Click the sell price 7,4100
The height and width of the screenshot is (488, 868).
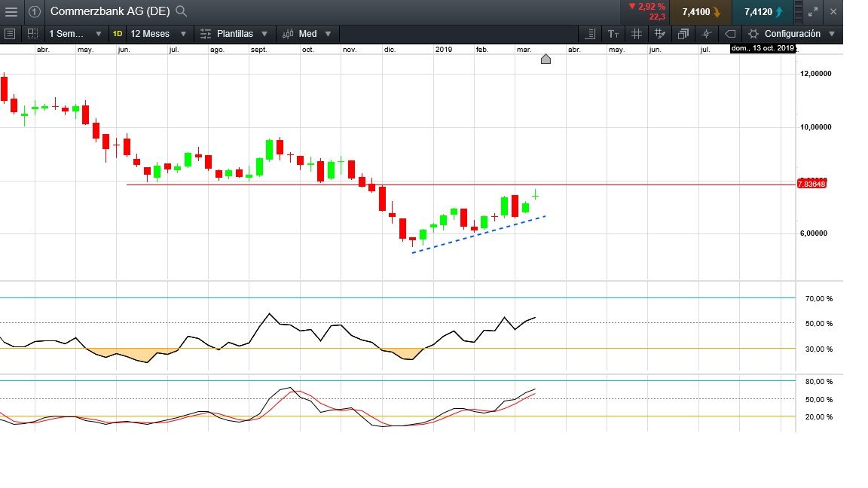[x=700, y=11]
